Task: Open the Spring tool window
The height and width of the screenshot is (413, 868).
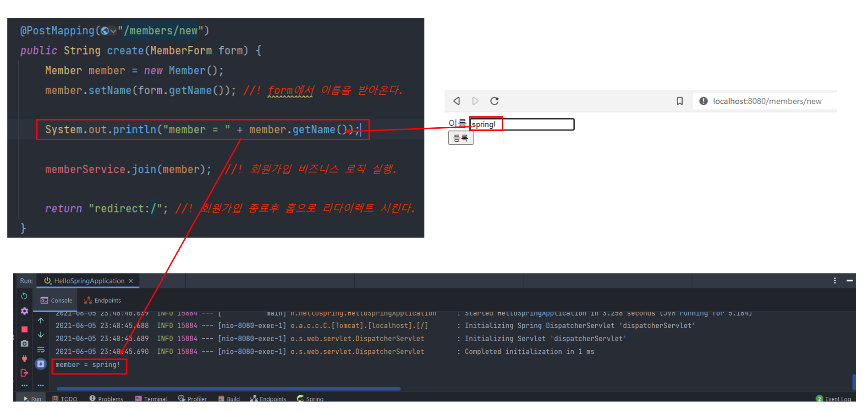Action: (310, 399)
